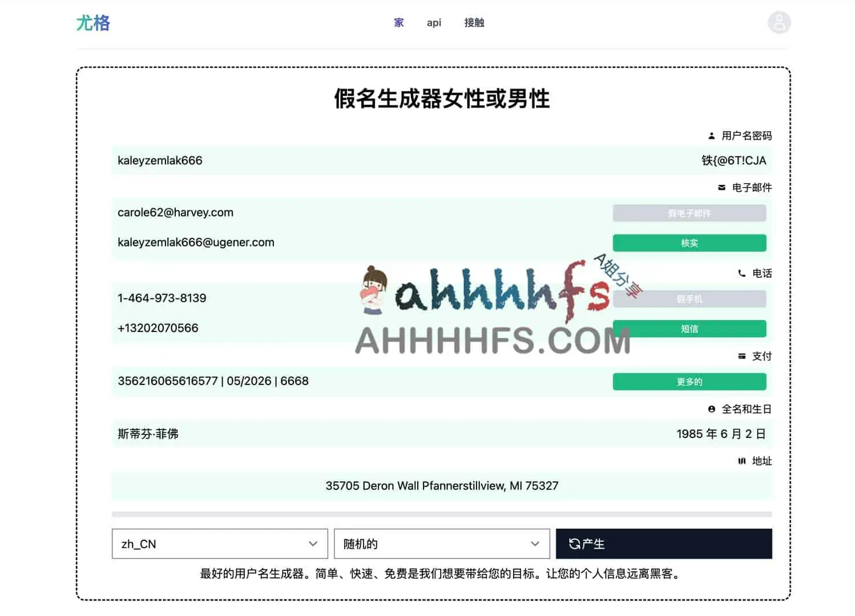Select the 接触 menu item

(x=474, y=22)
